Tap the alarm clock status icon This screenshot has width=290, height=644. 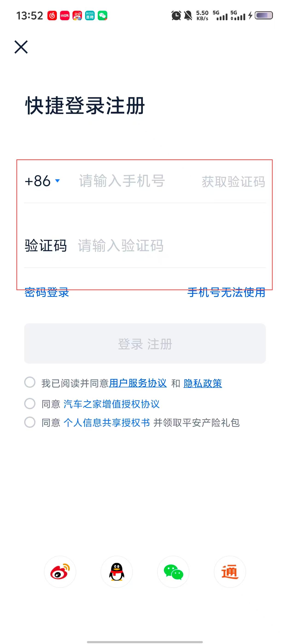click(176, 15)
